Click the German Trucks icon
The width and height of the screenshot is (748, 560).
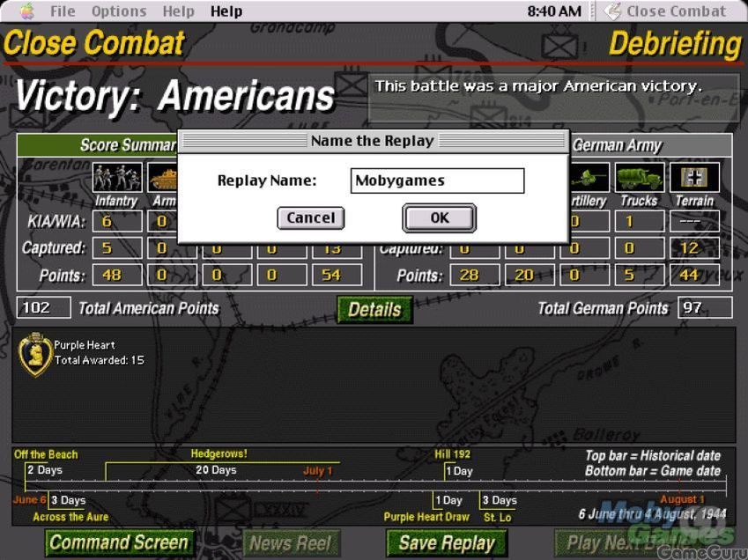(x=640, y=177)
